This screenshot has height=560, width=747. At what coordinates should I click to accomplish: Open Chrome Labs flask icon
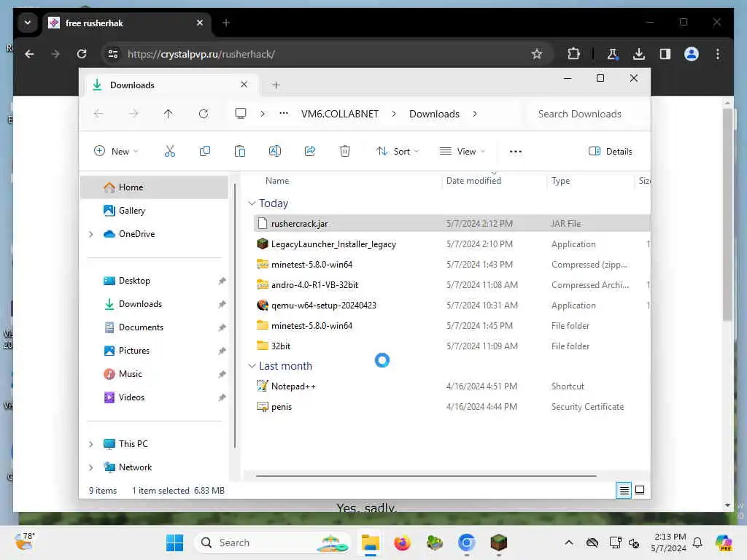pyautogui.click(x=613, y=54)
